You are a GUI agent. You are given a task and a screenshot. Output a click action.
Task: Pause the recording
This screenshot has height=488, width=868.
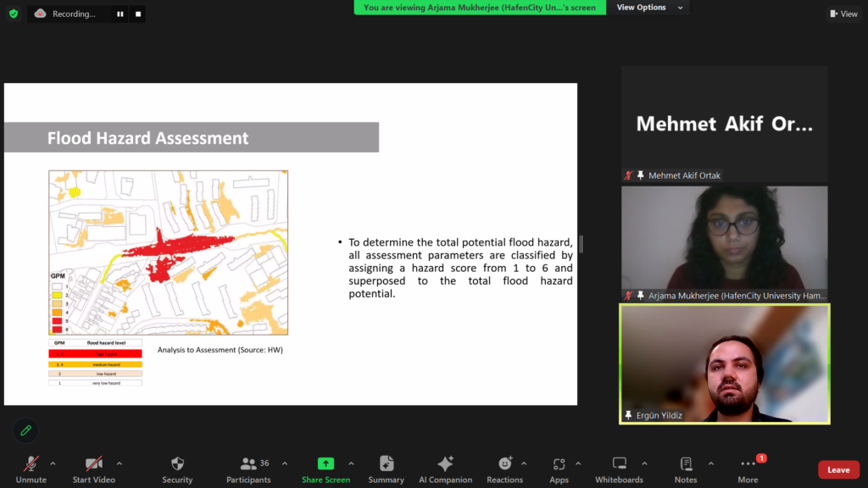click(120, 14)
